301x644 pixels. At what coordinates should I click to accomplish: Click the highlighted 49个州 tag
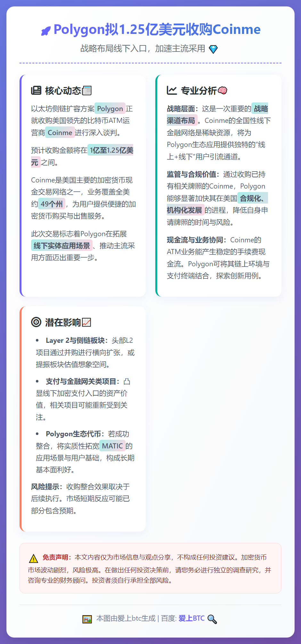[x=52, y=204]
